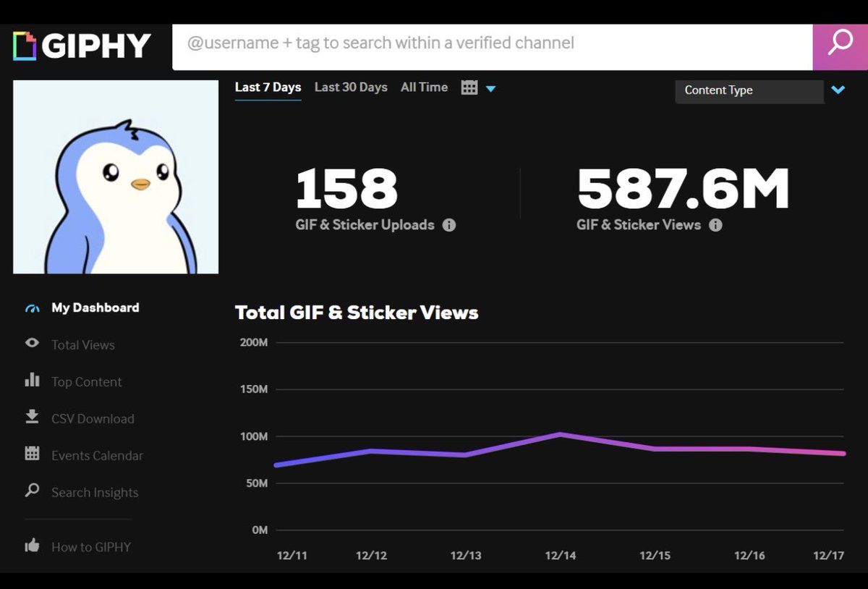Switch to All Time tab
The height and width of the screenshot is (589, 868).
click(424, 88)
